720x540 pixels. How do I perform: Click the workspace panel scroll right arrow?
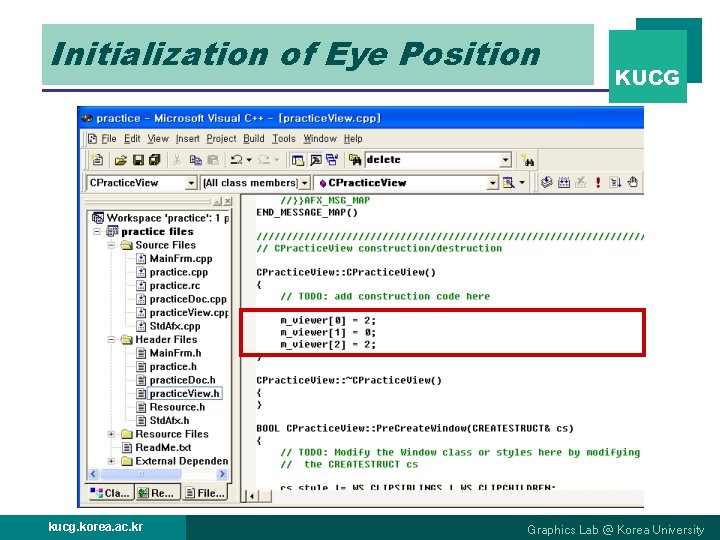click(222, 474)
